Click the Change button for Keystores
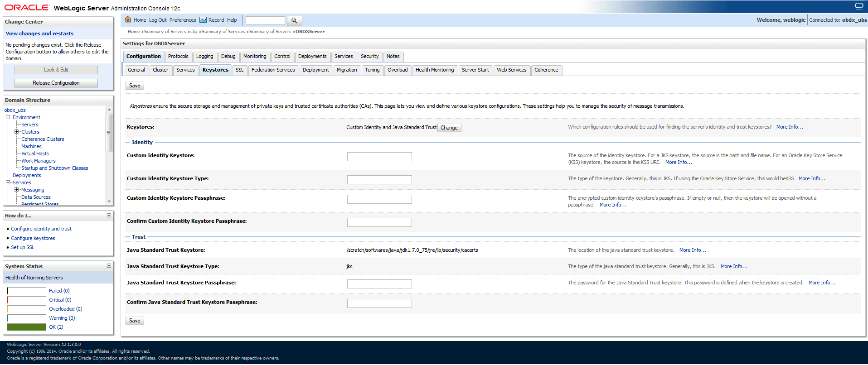 [449, 128]
